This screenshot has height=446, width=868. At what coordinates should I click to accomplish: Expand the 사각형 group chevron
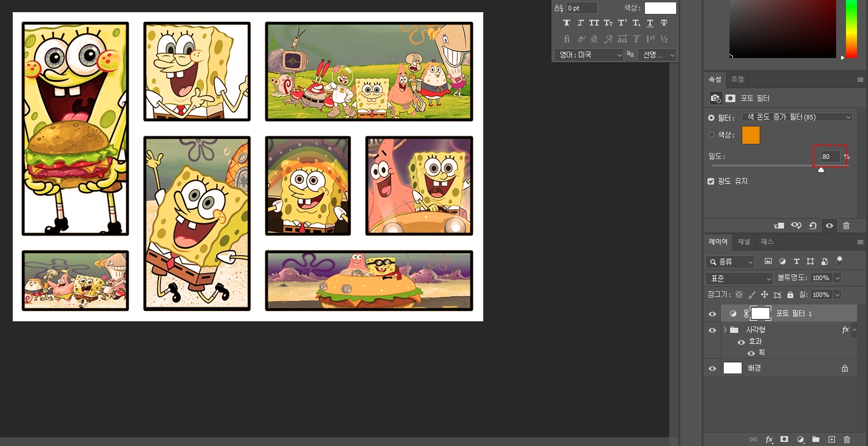[x=725, y=330]
